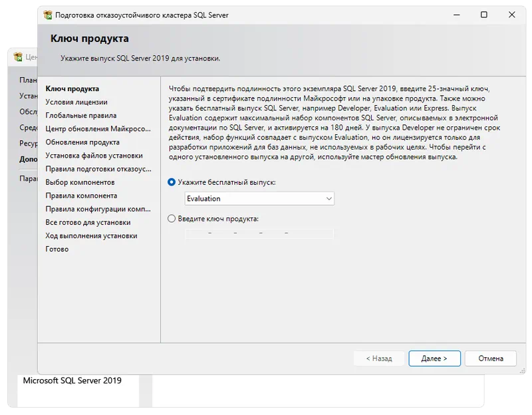Open Дополнительно tab in background window
532x415 pixels.
tap(28, 159)
